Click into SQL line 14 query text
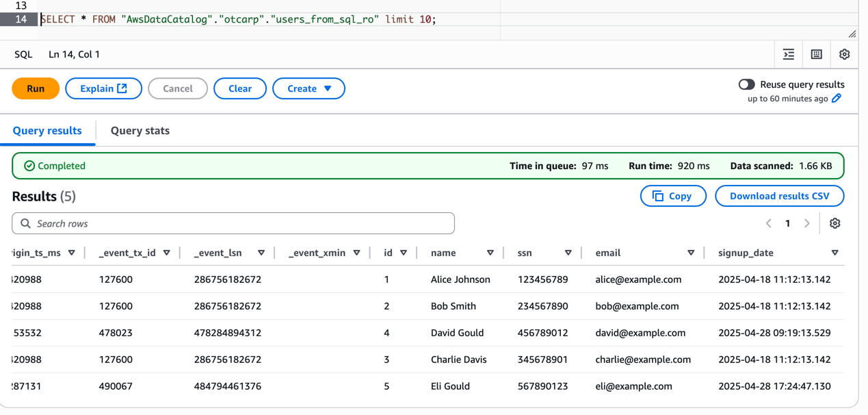Image resolution: width=868 pixels, height=415 pixels. click(238, 19)
